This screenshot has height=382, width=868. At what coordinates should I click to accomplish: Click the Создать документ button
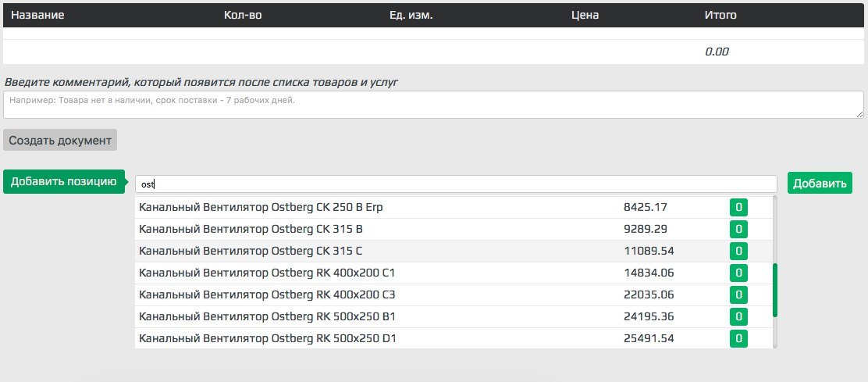[60, 140]
